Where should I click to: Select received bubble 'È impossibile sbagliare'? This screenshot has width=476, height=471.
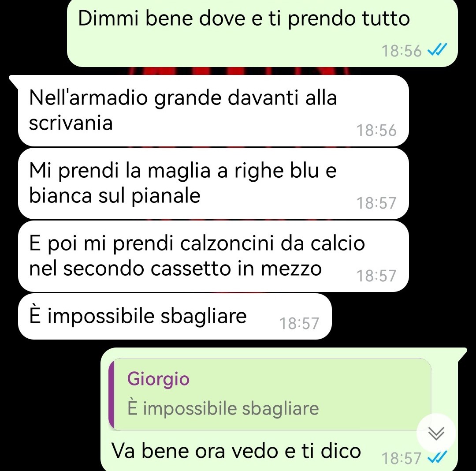(x=175, y=317)
